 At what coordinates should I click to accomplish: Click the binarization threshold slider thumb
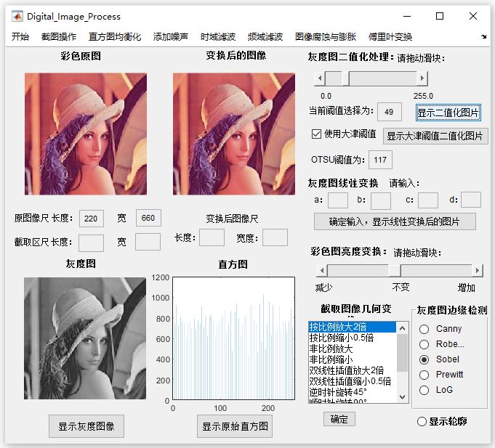(x=346, y=78)
